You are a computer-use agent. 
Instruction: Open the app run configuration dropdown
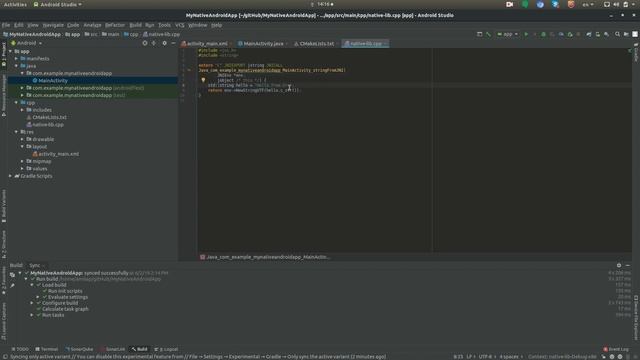click(x=507, y=34)
